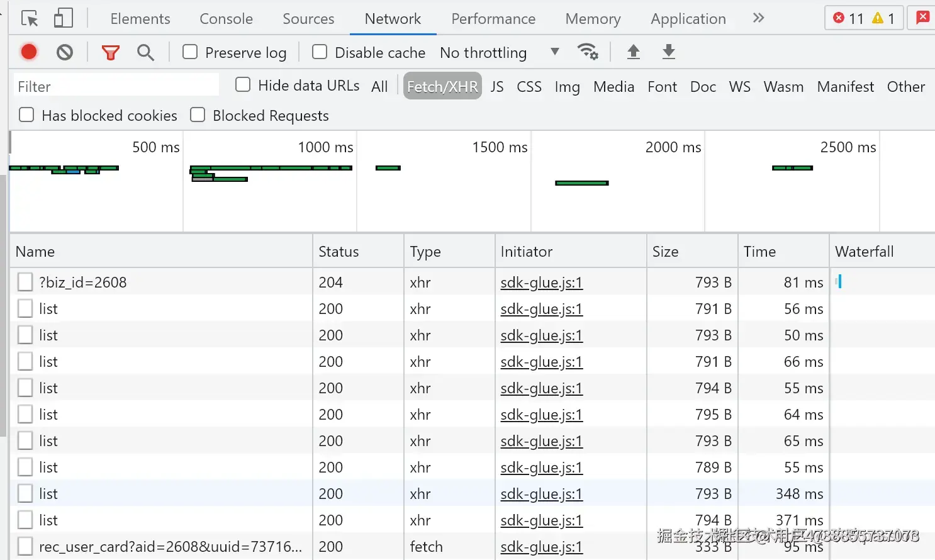This screenshot has height=560, width=935.
Task: Filter requests by Img
Action: pyautogui.click(x=567, y=86)
